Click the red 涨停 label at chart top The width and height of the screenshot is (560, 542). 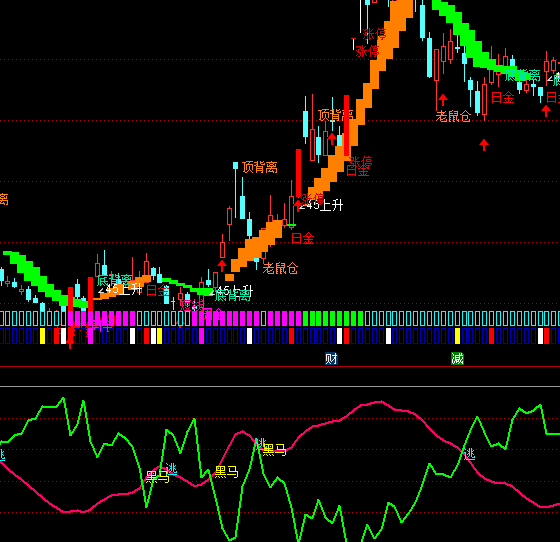coord(374,35)
